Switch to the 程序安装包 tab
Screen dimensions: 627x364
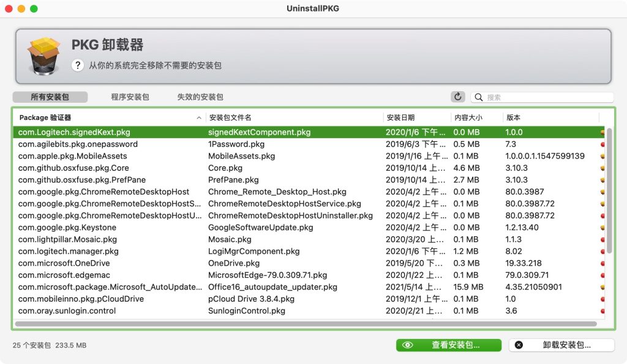130,97
